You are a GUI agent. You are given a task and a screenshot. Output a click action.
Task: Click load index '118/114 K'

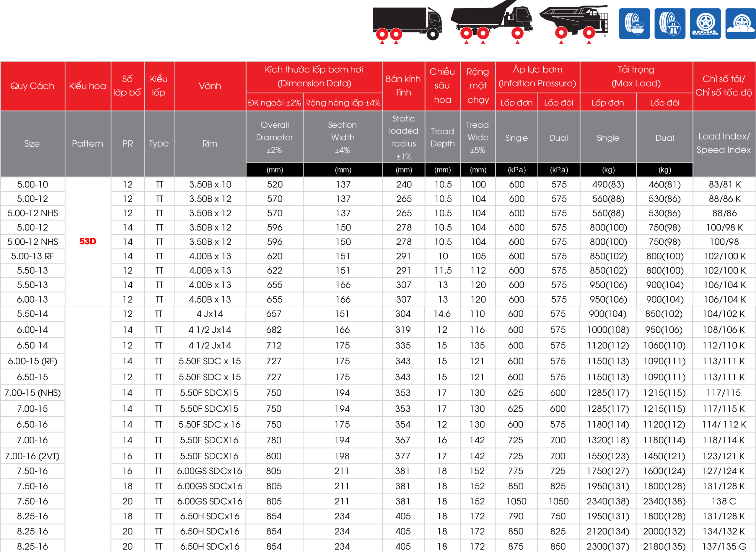click(x=724, y=440)
